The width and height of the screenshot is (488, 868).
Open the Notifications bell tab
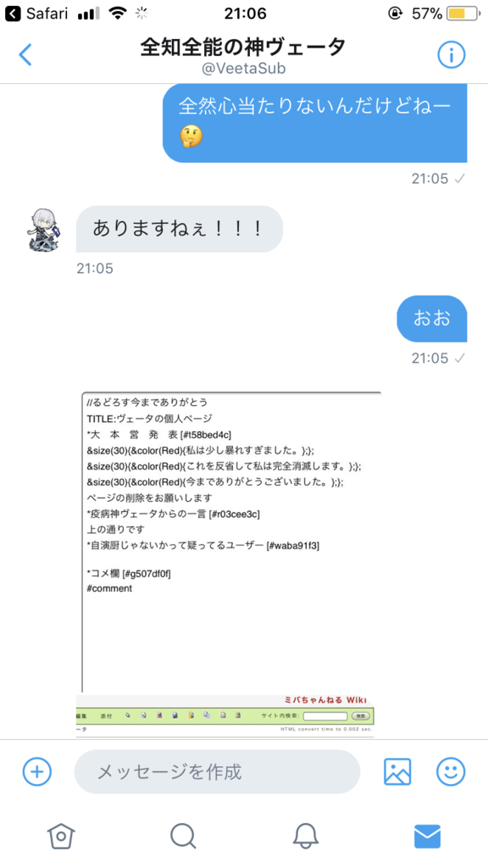305,836
